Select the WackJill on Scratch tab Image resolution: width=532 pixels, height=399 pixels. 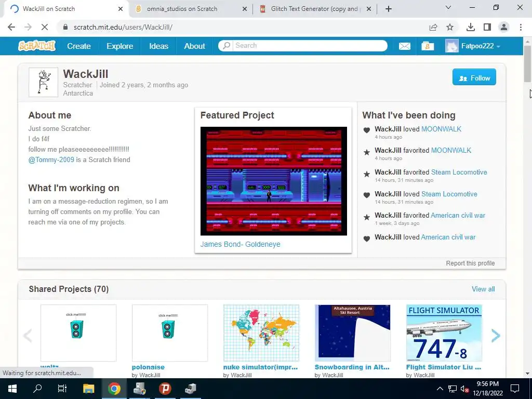pyautogui.click(x=49, y=9)
